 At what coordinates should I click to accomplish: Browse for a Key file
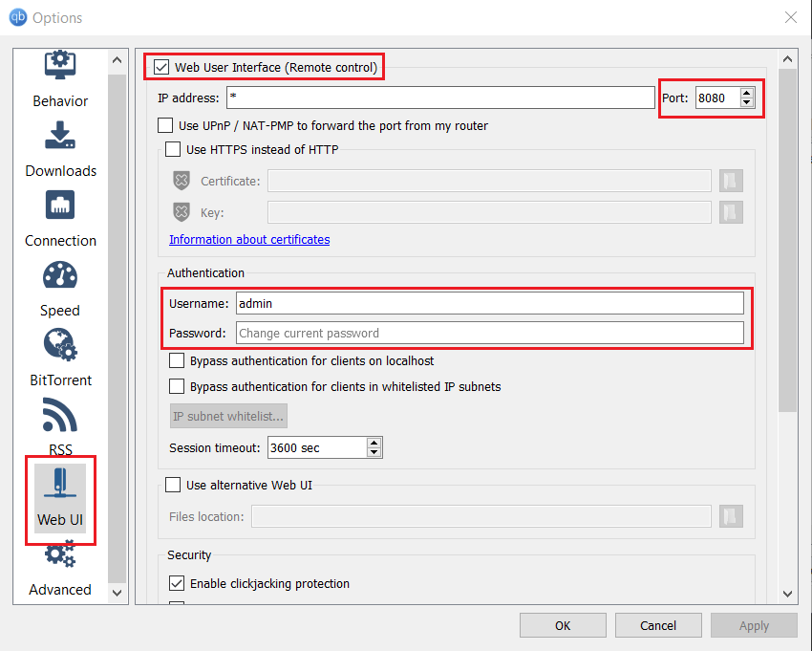pos(731,212)
